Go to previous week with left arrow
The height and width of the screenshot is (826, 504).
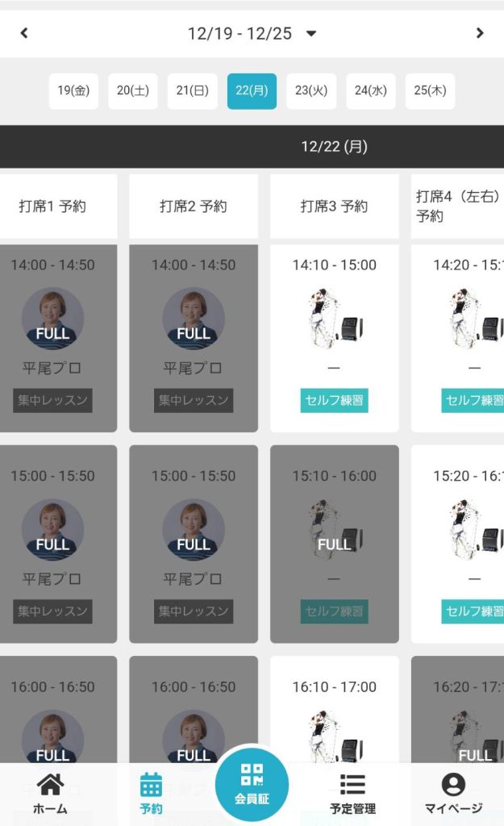tap(24, 33)
